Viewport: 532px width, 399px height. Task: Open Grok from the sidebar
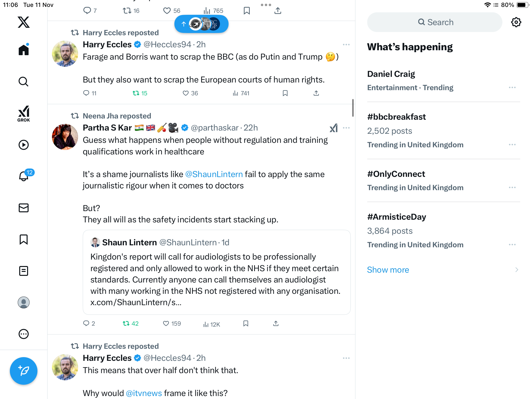[x=24, y=114]
